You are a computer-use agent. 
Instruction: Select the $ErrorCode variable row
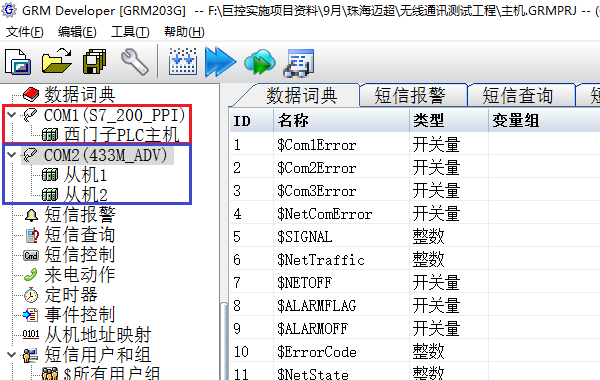[x=415, y=351]
